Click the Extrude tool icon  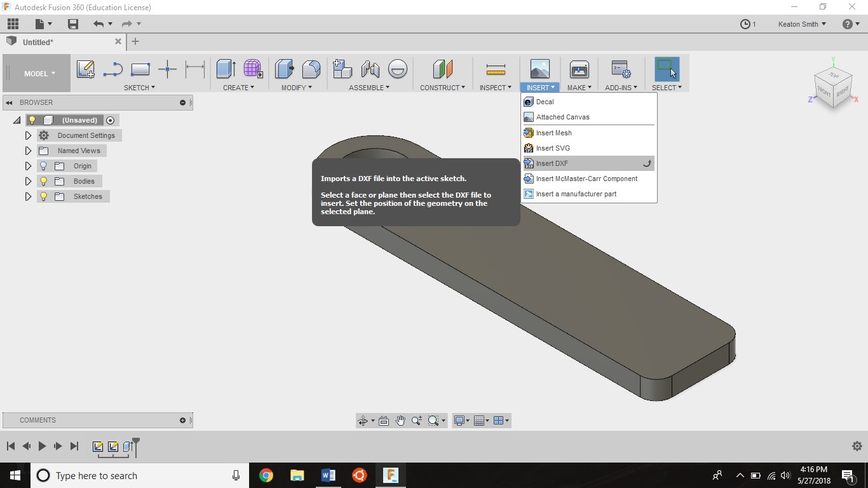[x=226, y=69]
